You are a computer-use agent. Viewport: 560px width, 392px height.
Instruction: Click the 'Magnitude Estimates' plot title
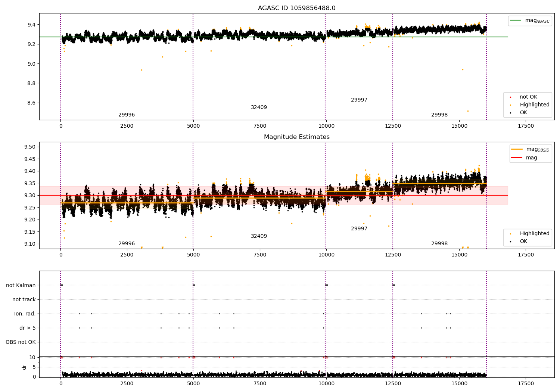[x=296, y=137]
